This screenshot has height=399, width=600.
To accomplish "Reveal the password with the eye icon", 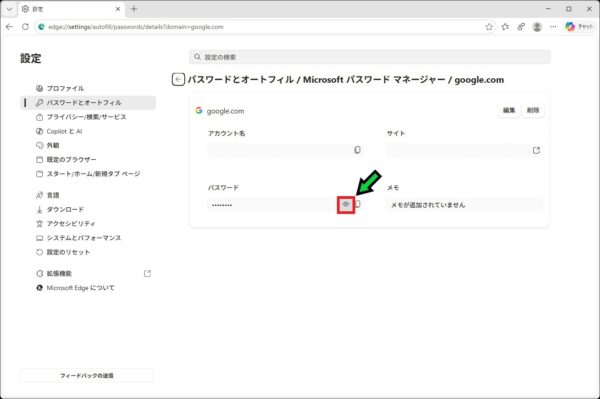I will point(346,204).
